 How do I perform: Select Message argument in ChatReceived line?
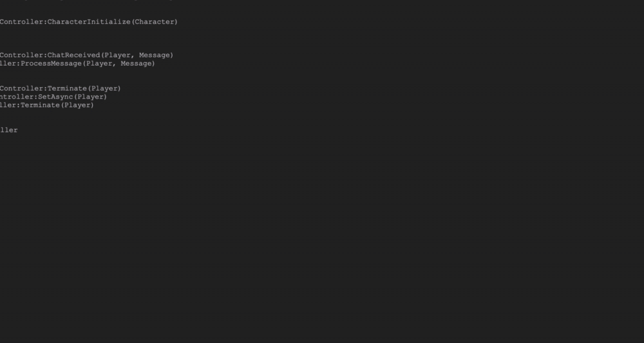point(155,55)
